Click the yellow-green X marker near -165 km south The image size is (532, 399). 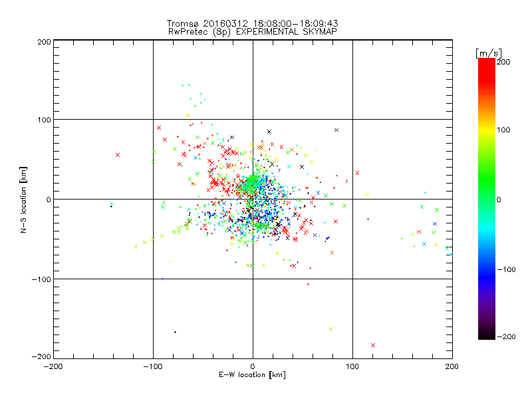(x=331, y=329)
